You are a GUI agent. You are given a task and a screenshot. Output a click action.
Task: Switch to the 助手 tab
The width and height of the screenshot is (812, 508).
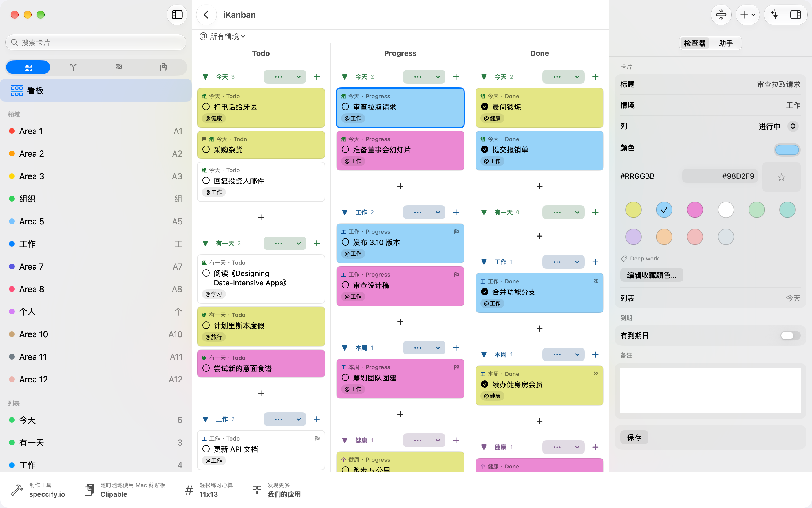pos(726,43)
